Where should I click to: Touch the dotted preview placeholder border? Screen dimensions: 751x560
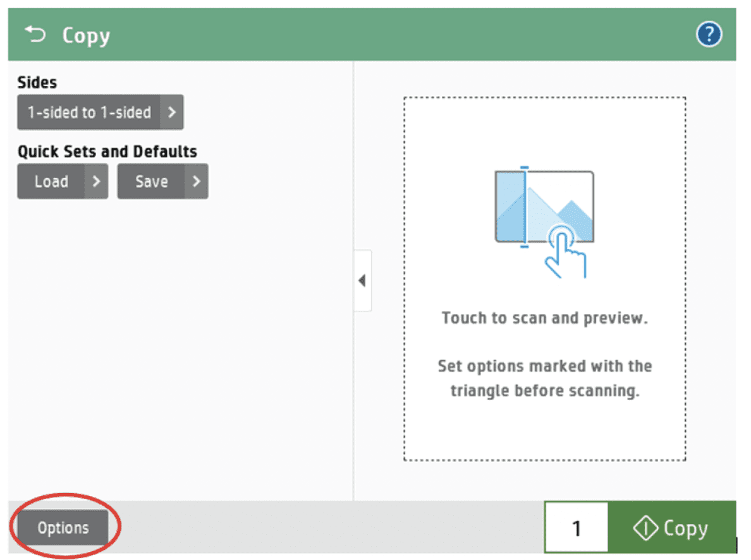pos(544,97)
